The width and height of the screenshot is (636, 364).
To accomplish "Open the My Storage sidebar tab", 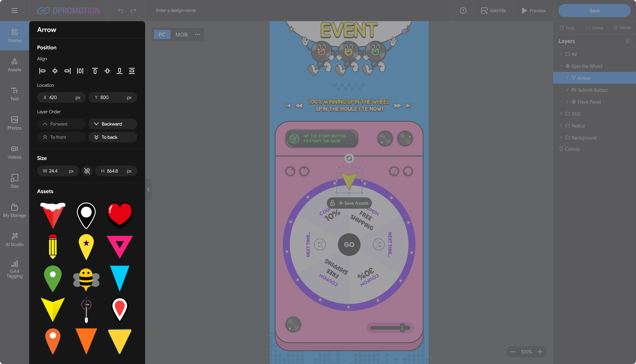I will click(x=15, y=210).
